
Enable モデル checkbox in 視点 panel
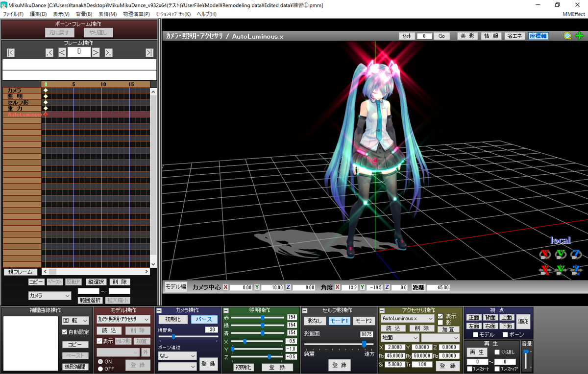(476, 334)
